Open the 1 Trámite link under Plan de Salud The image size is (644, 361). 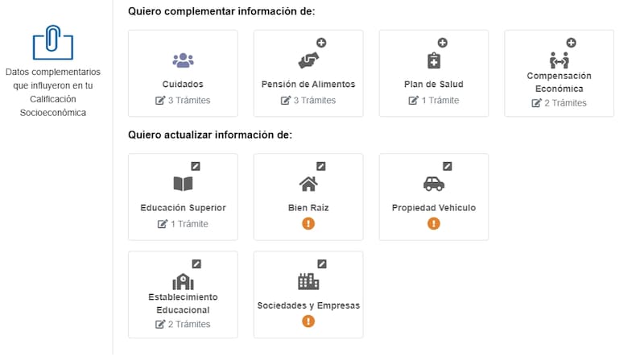pyautogui.click(x=434, y=100)
